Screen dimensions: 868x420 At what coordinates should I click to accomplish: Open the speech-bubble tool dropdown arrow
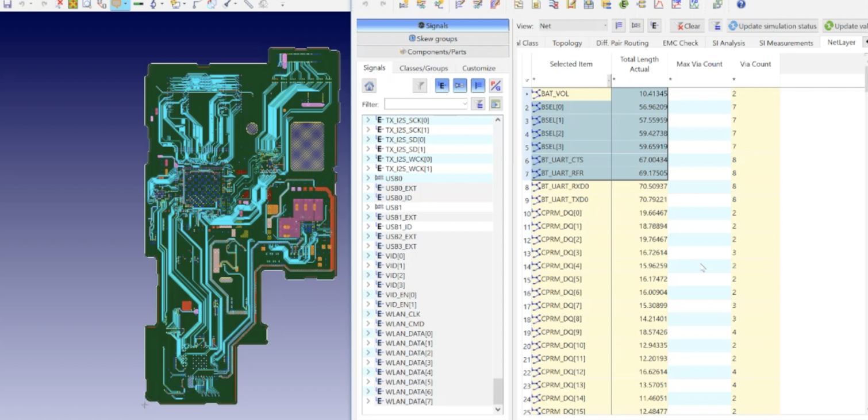125,4
